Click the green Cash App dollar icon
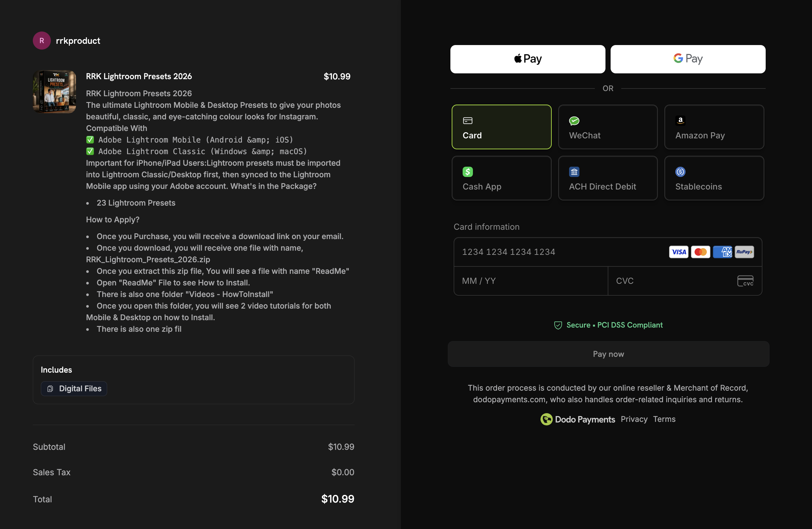This screenshot has height=529, width=812. [x=467, y=172]
